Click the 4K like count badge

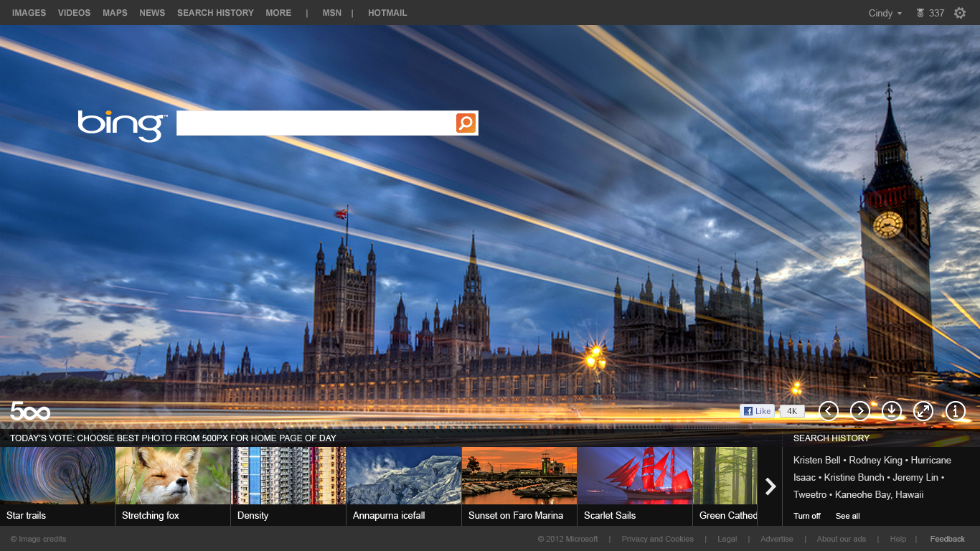(792, 411)
